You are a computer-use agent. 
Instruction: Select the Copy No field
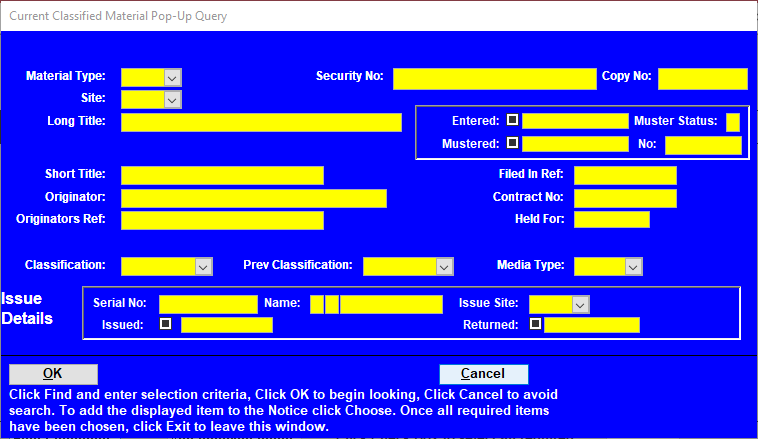tap(702, 78)
